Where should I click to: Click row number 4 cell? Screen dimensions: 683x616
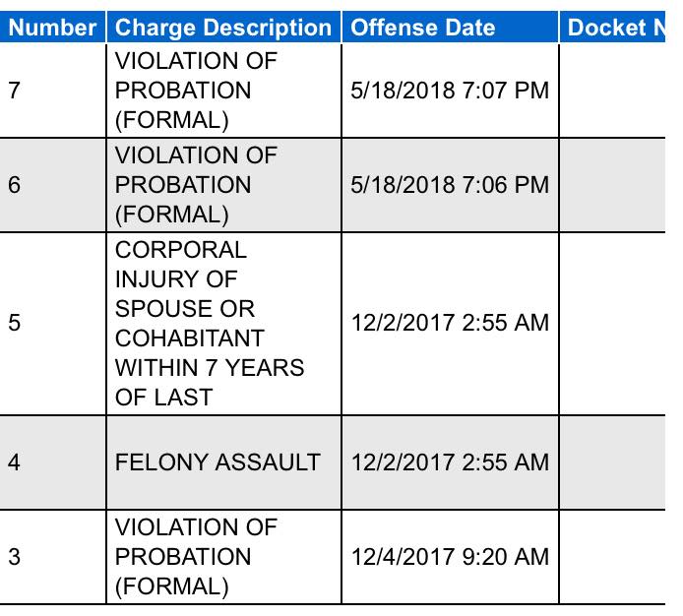pyautogui.click(x=14, y=462)
